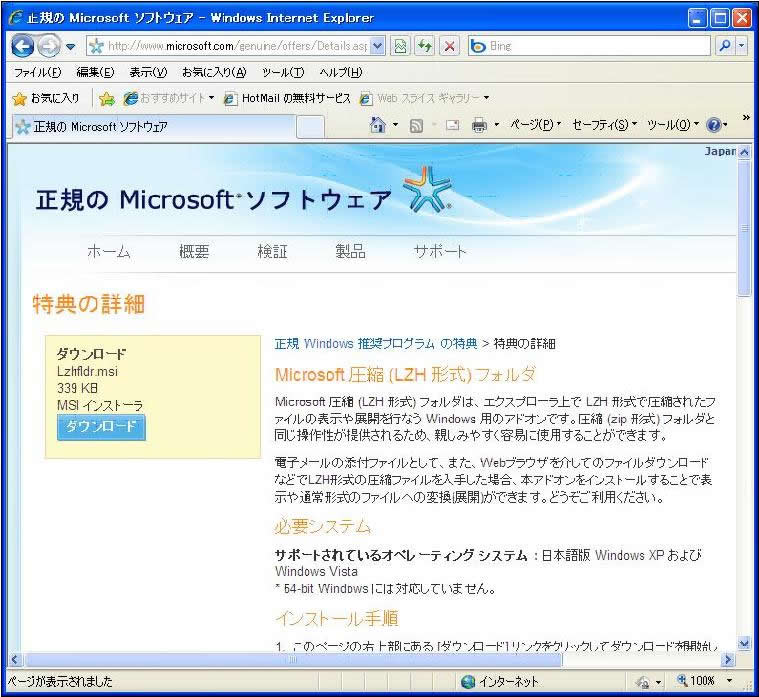Click the favorite star icon in address bar

point(97,46)
